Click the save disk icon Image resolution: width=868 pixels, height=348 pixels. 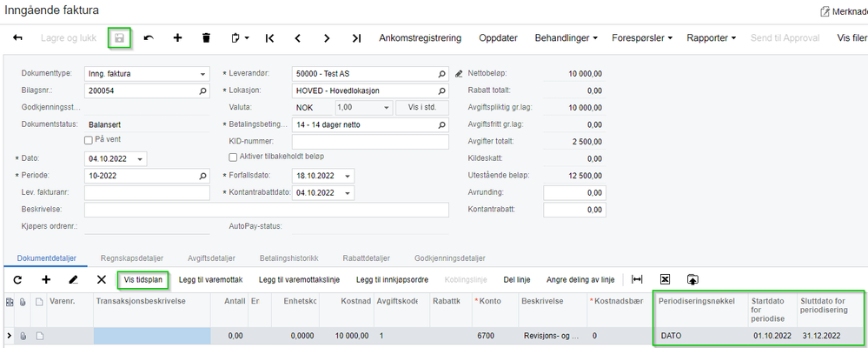click(x=119, y=37)
